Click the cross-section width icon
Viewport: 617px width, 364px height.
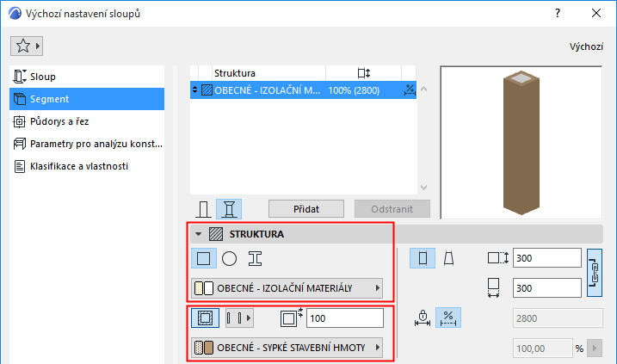tap(493, 288)
